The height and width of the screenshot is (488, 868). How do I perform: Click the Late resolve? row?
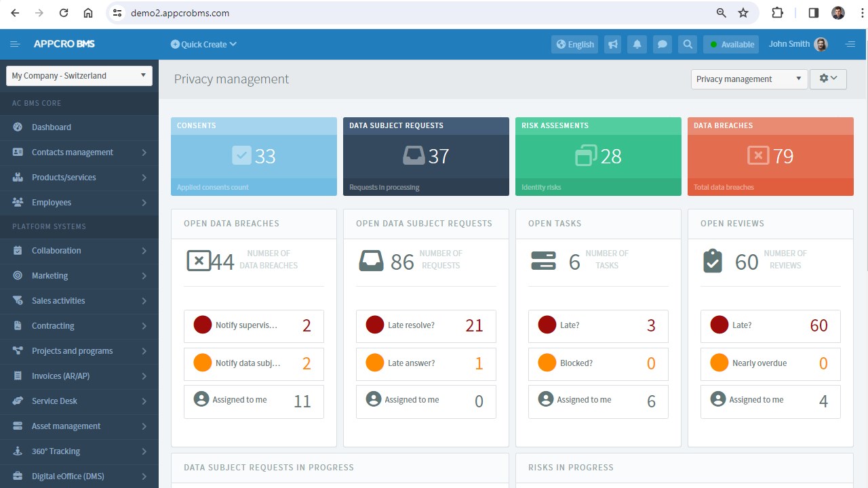[x=426, y=326]
